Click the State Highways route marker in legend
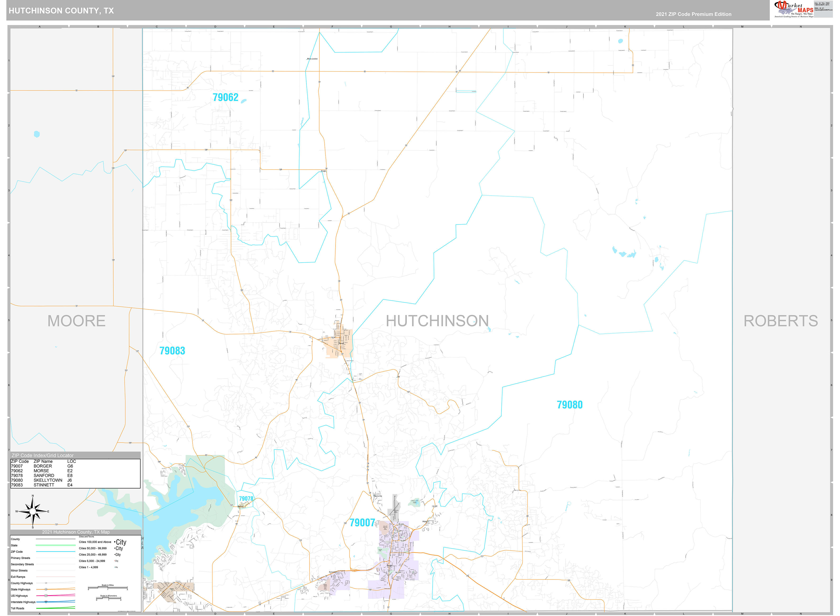Screen dimensions: 840x616 [x=46, y=589]
